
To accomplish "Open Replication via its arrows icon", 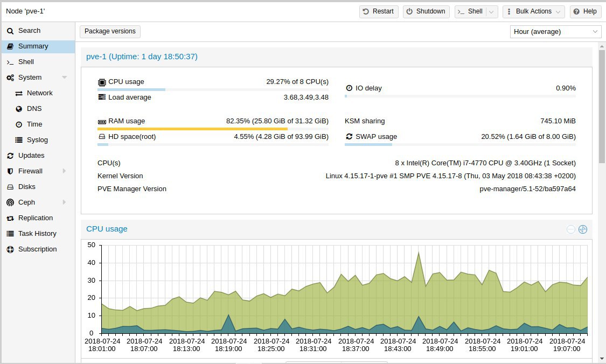I will pyautogui.click(x=10, y=218).
